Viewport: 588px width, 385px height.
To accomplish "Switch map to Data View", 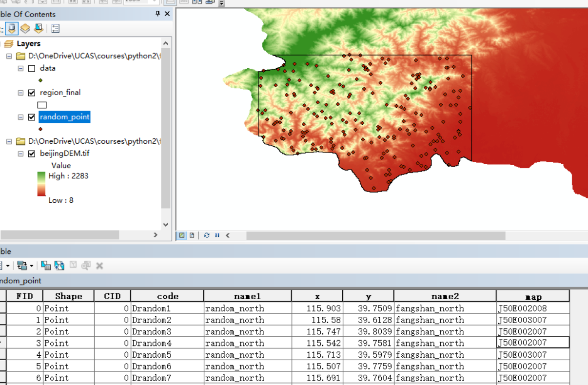I will click(x=182, y=235).
